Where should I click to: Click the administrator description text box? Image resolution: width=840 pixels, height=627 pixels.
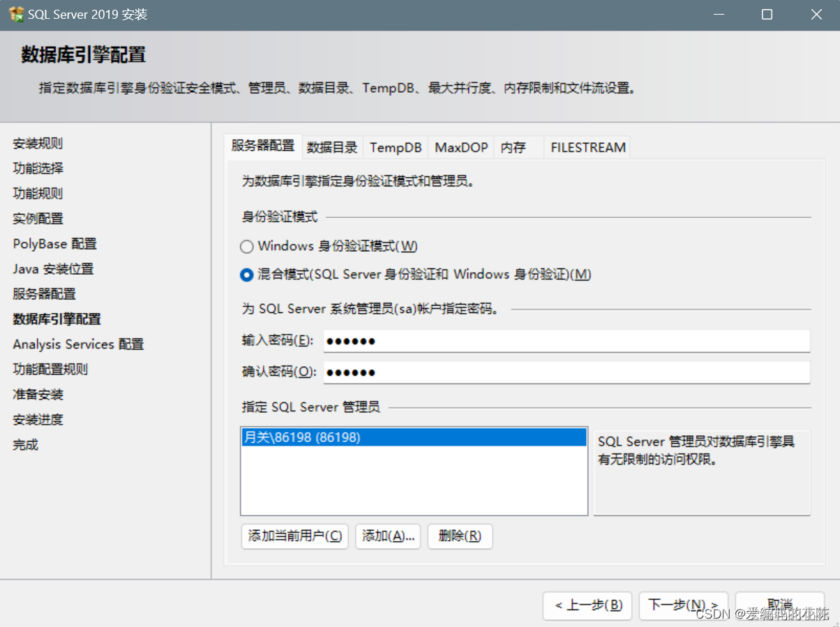point(702,472)
